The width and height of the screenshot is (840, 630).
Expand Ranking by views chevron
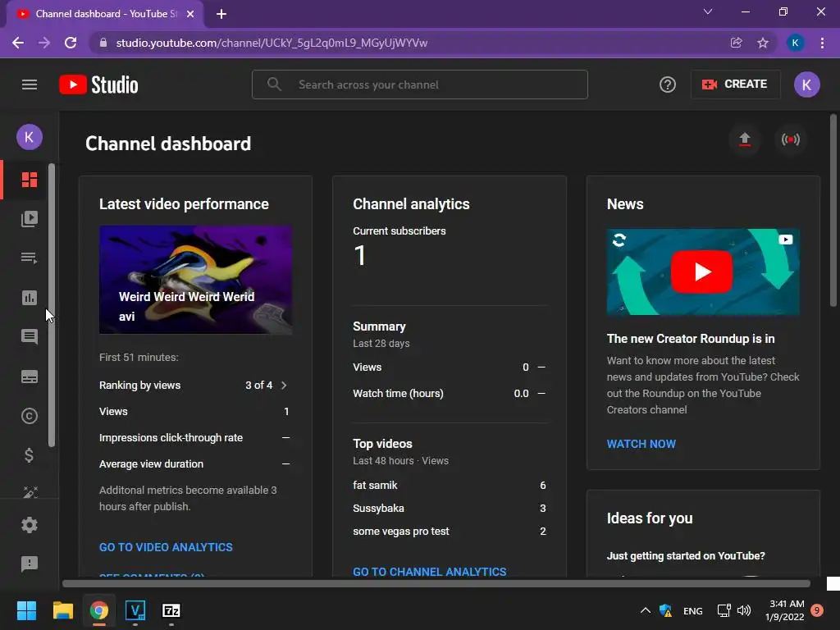284,386
